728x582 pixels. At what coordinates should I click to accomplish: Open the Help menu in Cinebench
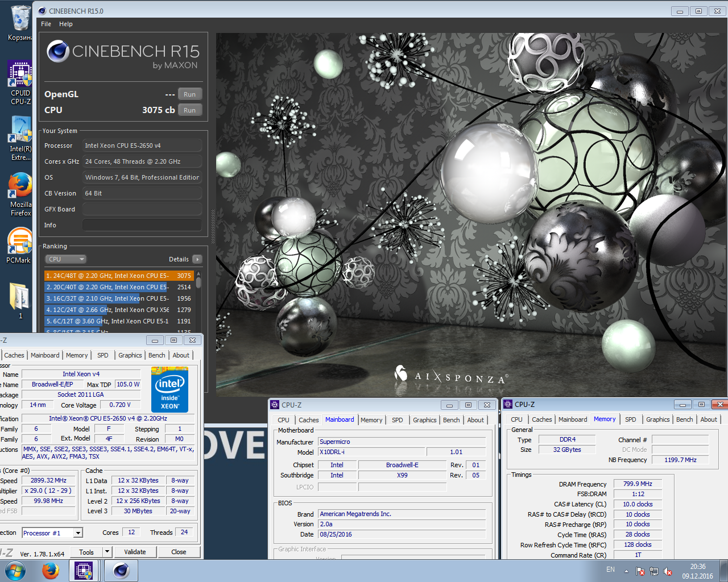point(66,24)
